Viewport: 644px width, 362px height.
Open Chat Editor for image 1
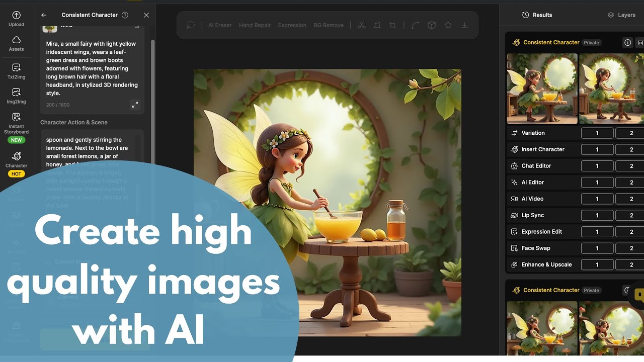(x=597, y=166)
